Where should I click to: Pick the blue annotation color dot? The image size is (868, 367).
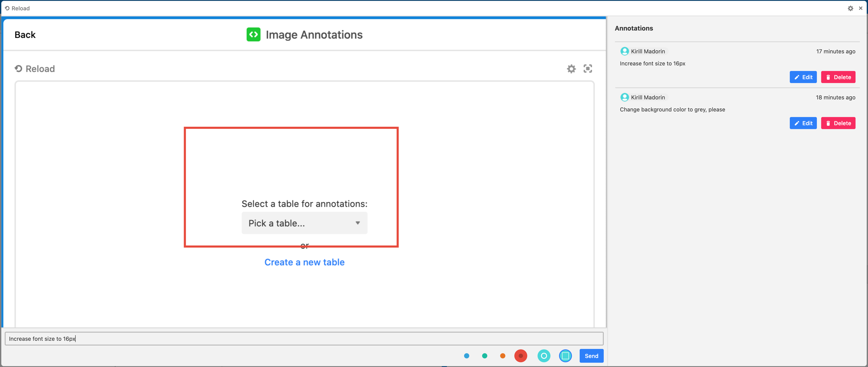[x=466, y=356]
